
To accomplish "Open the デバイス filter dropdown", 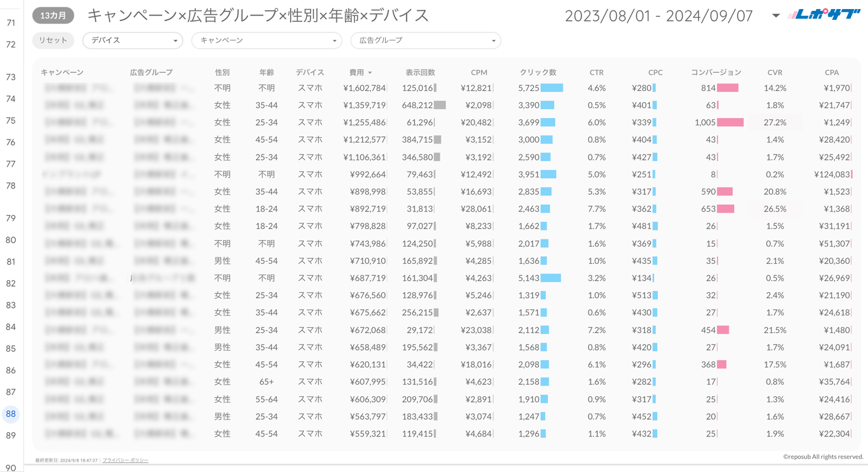I will click(x=133, y=40).
